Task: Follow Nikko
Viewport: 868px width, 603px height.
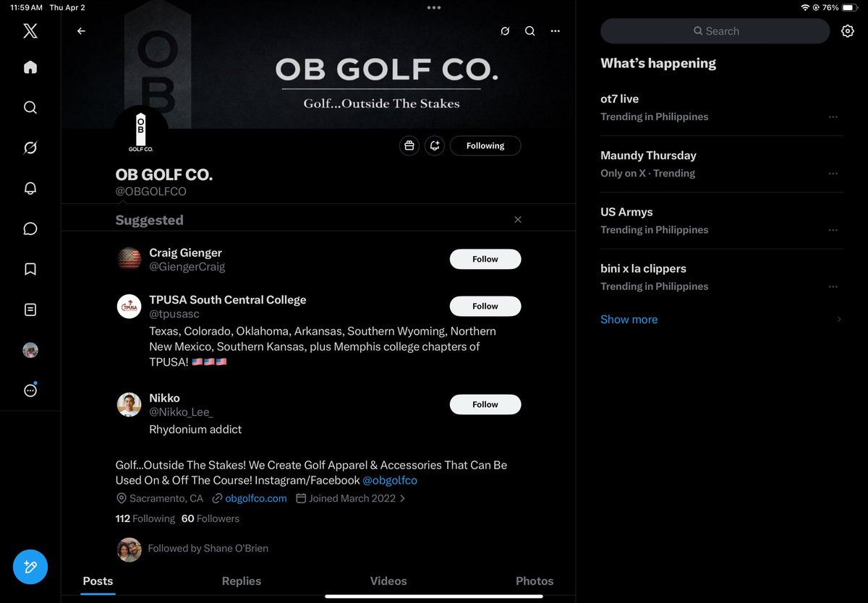Action: click(x=485, y=404)
